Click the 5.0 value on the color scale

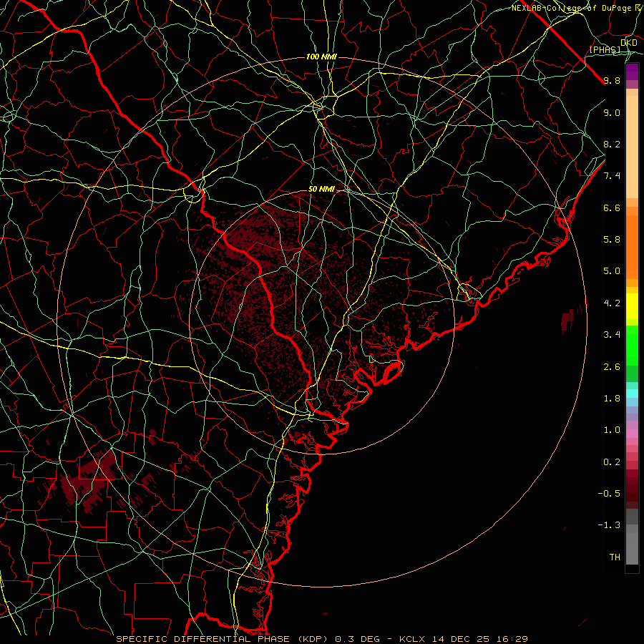pyautogui.click(x=612, y=271)
